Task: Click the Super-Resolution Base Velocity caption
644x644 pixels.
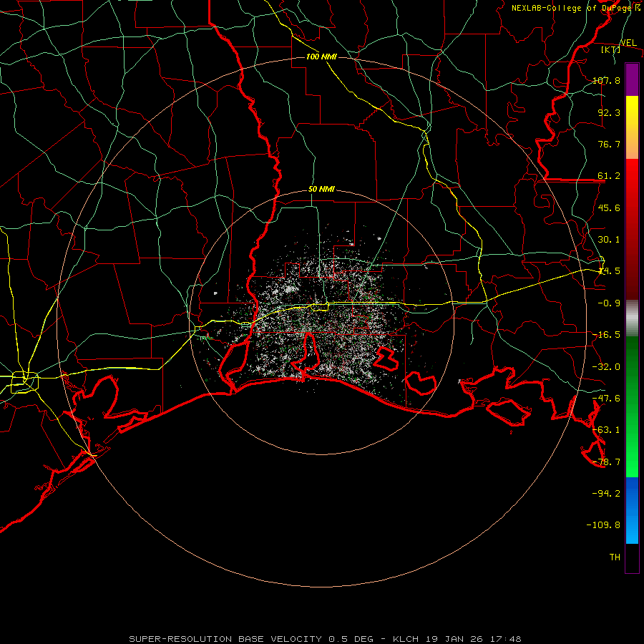Action: [326, 639]
